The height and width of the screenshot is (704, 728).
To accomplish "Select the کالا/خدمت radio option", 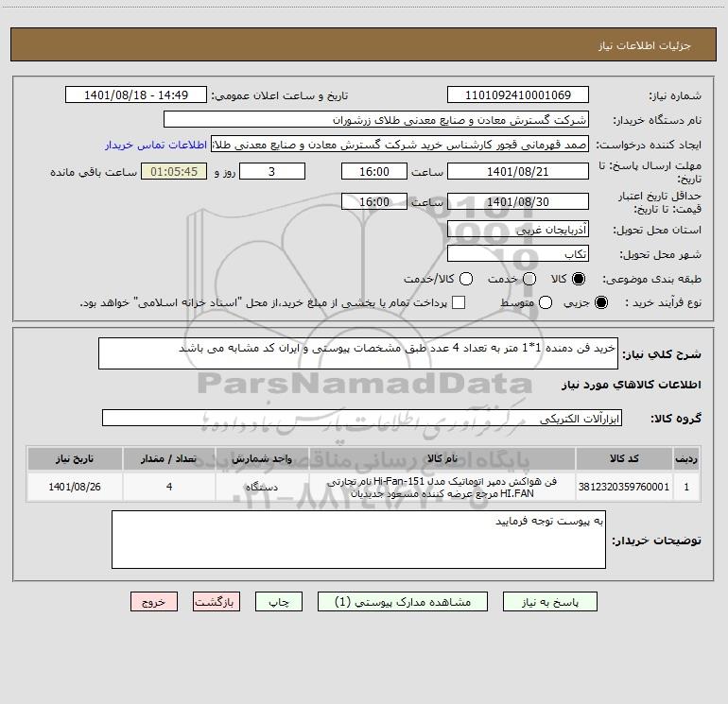I will [x=466, y=279].
